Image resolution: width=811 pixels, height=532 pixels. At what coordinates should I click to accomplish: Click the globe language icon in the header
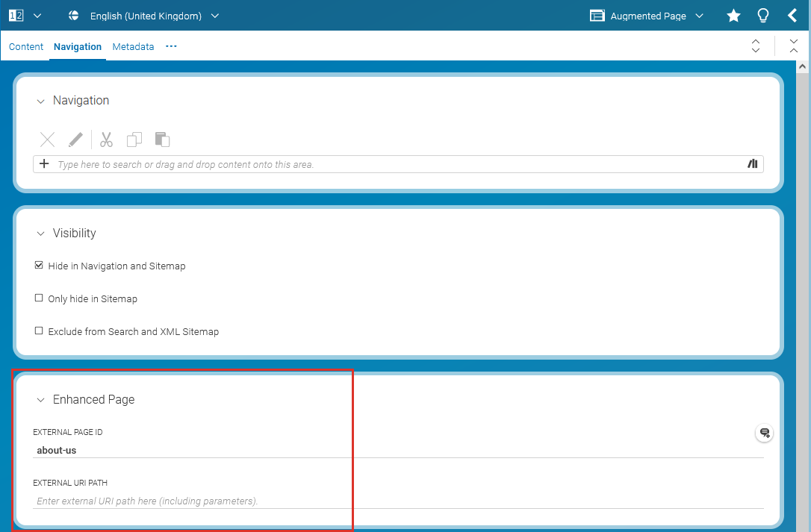(x=73, y=15)
